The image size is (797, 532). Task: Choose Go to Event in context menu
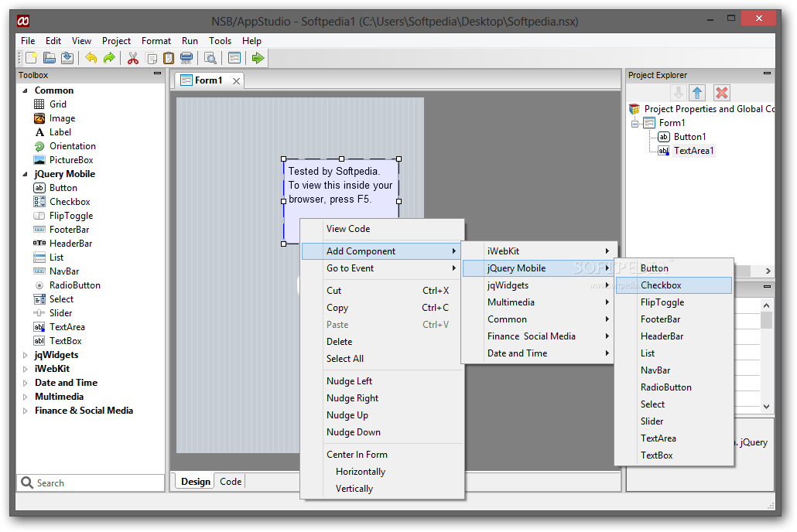[x=382, y=268]
